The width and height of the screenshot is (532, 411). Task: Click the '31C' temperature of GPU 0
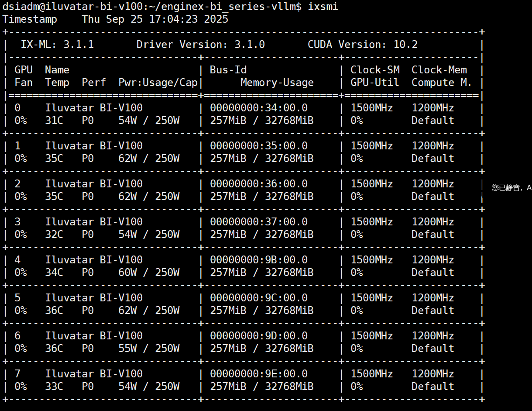(54, 121)
